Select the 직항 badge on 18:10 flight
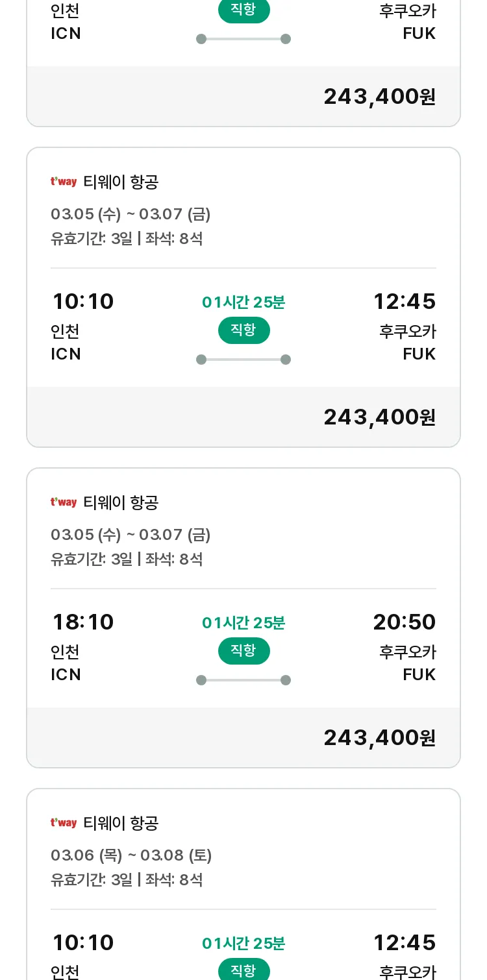Screen dimensions: 487x980 tap(243, 651)
